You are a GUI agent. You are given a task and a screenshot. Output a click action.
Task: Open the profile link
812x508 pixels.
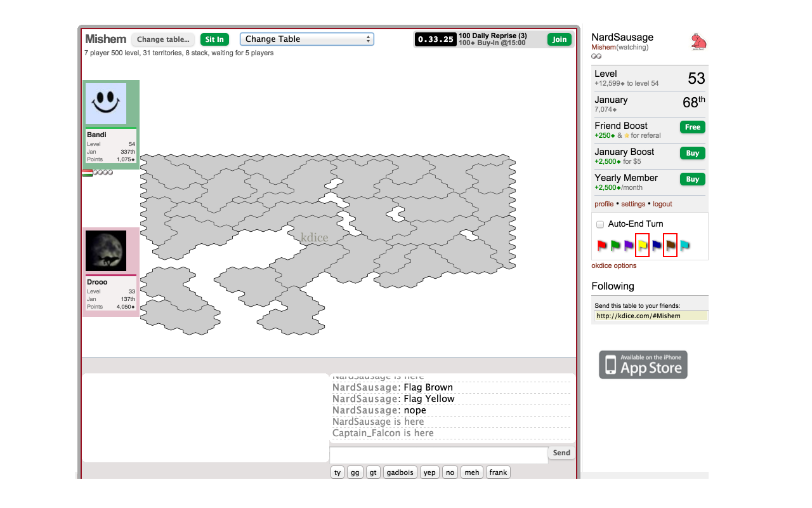(x=604, y=204)
